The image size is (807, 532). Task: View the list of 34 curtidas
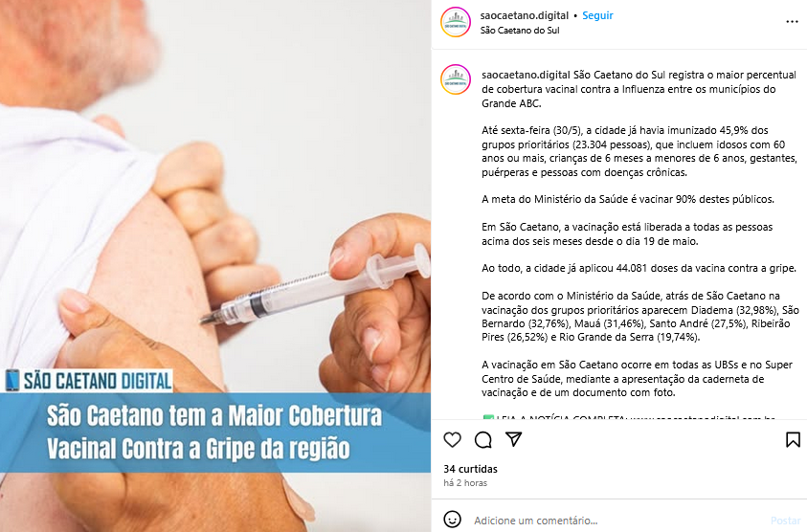point(470,469)
